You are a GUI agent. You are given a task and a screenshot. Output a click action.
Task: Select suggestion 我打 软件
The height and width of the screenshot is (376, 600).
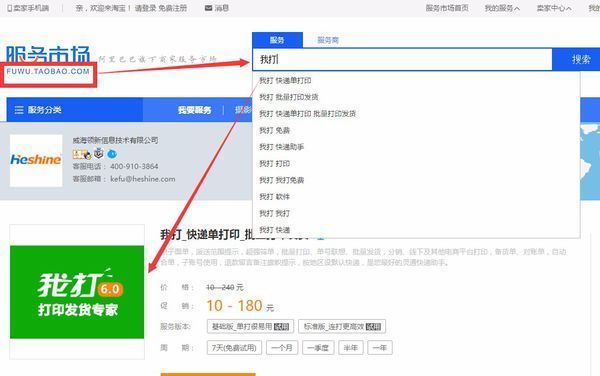[x=274, y=197]
